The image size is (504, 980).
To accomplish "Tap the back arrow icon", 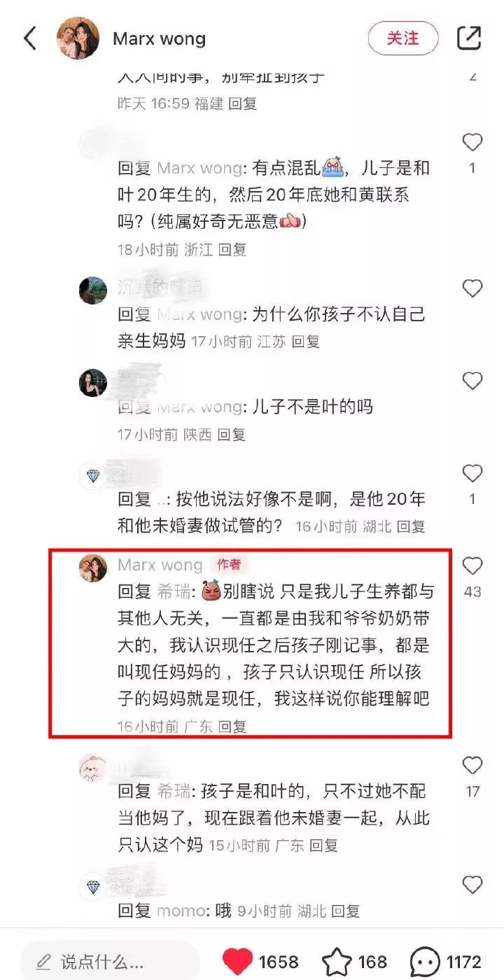I will point(29,38).
